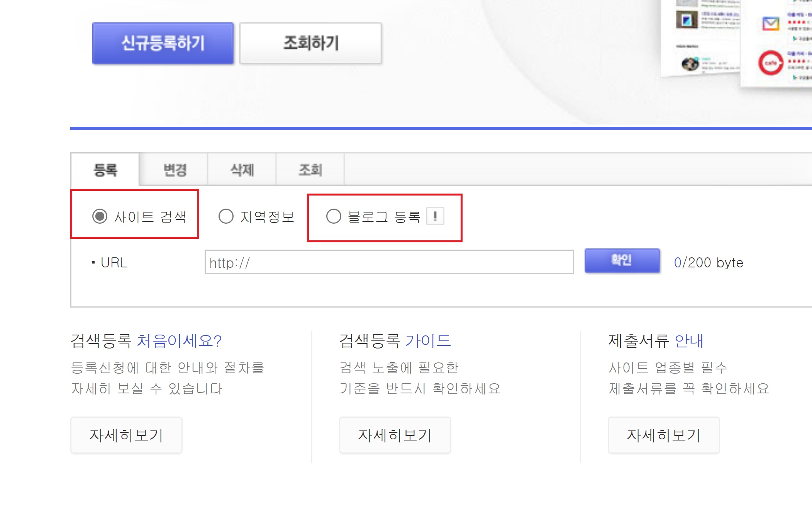The height and width of the screenshot is (517, 812).
Task: Click the exclamation icon beside 블로그 등록
Action: coord(436,217)
